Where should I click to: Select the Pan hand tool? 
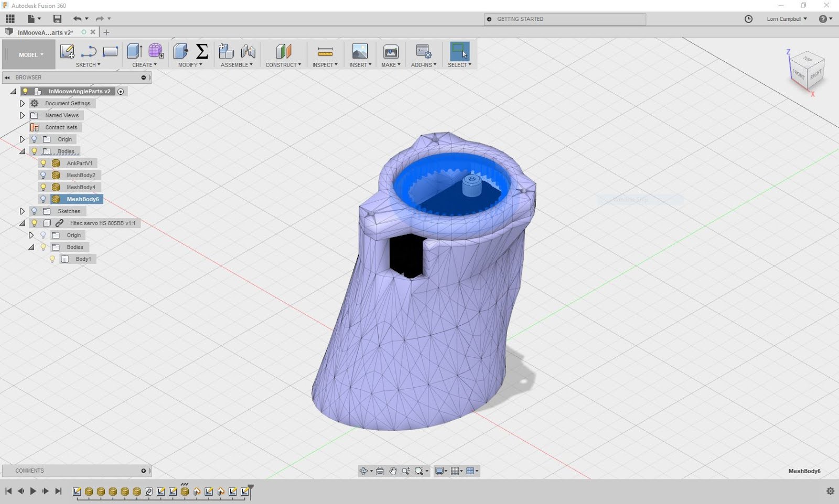pyautogui.click(x=393, y=471)
